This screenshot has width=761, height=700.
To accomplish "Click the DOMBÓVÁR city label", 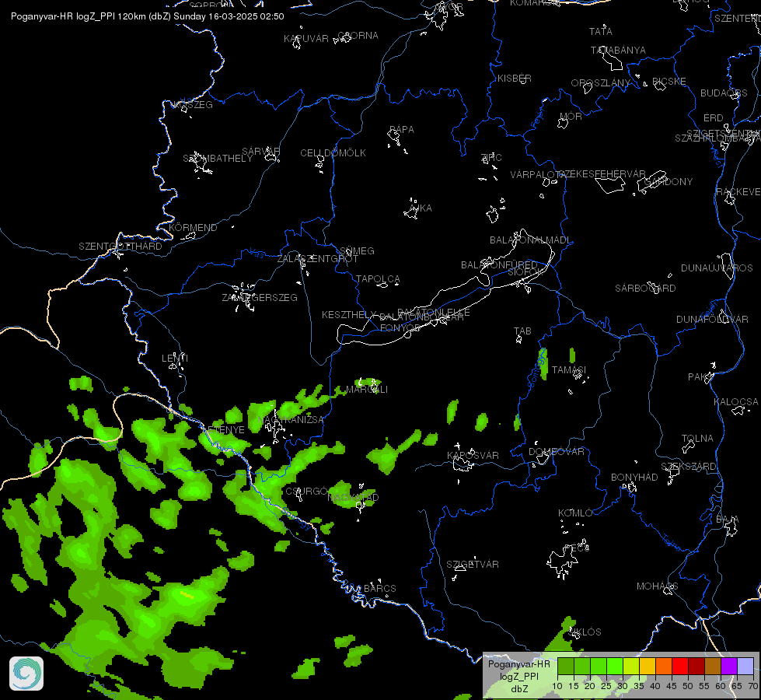I will pyautogui.click(x=557, y=452).
